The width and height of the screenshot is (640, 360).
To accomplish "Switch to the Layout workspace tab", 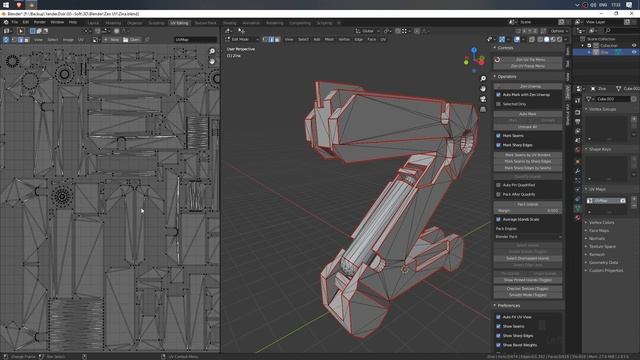I will tap(93, 23).
